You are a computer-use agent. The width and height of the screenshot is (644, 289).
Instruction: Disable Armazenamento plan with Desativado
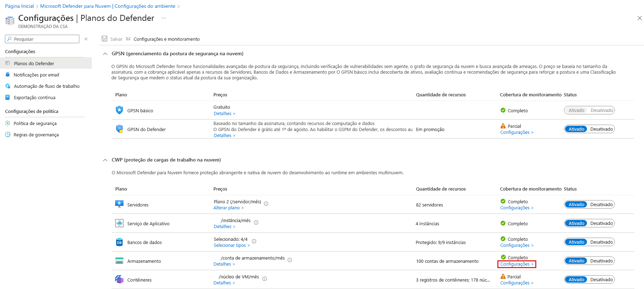[x=601, y=261]
